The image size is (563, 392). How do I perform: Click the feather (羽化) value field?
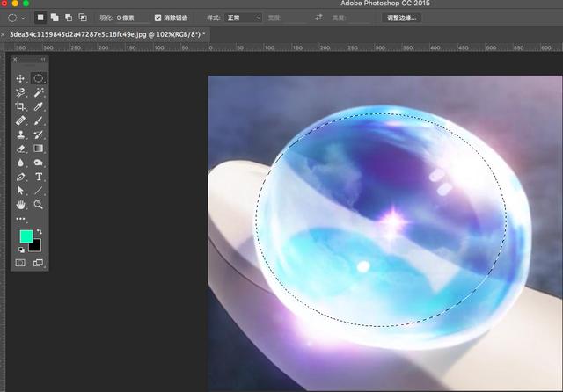[130, 18]
